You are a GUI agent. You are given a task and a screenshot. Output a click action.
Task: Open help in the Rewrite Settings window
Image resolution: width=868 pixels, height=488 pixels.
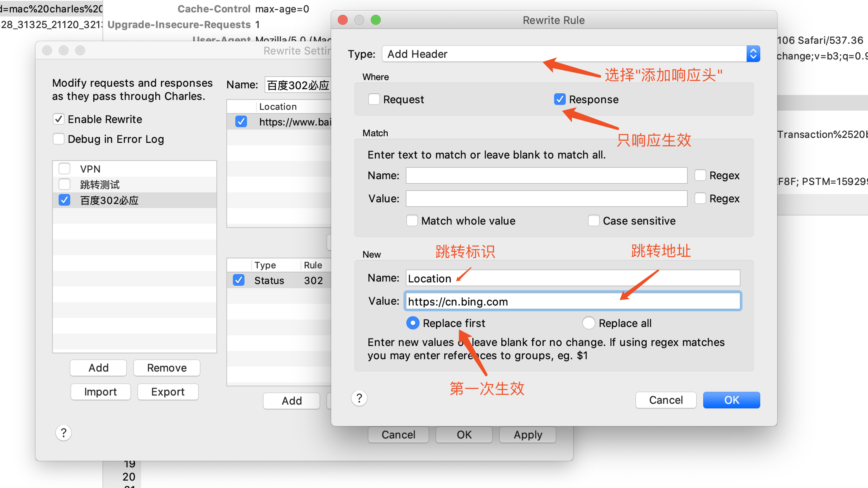coord(64,433)
